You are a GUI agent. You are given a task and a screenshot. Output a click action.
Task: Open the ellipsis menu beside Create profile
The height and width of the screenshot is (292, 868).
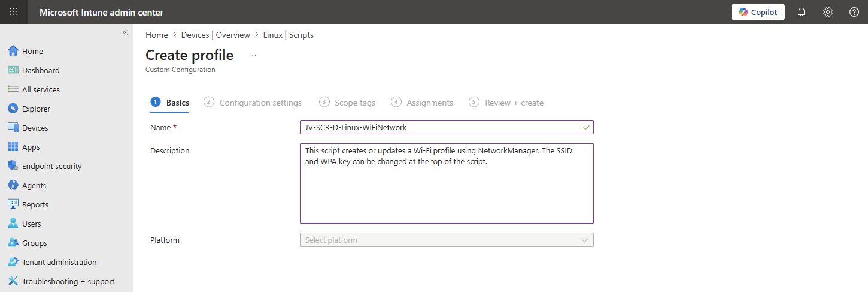click(253, 55)
